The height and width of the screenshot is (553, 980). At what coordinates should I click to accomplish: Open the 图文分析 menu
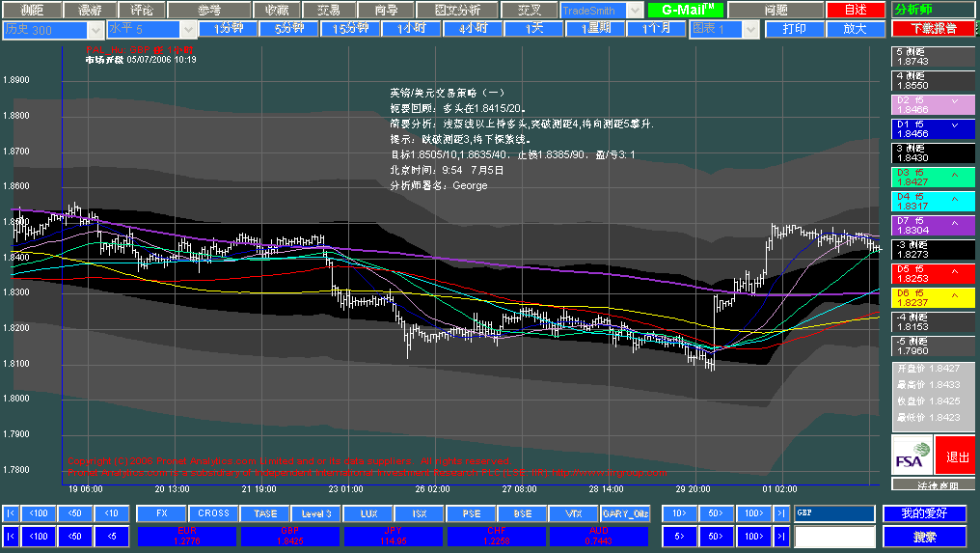[x=457, y=10]
